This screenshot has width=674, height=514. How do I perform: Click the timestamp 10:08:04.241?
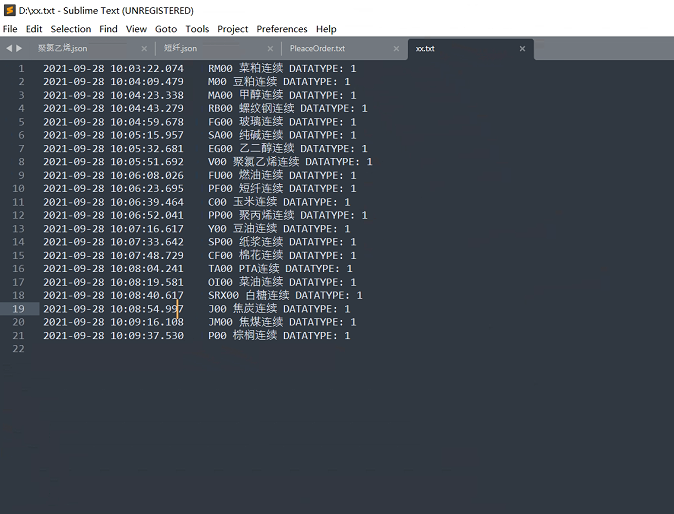[147, 269]
